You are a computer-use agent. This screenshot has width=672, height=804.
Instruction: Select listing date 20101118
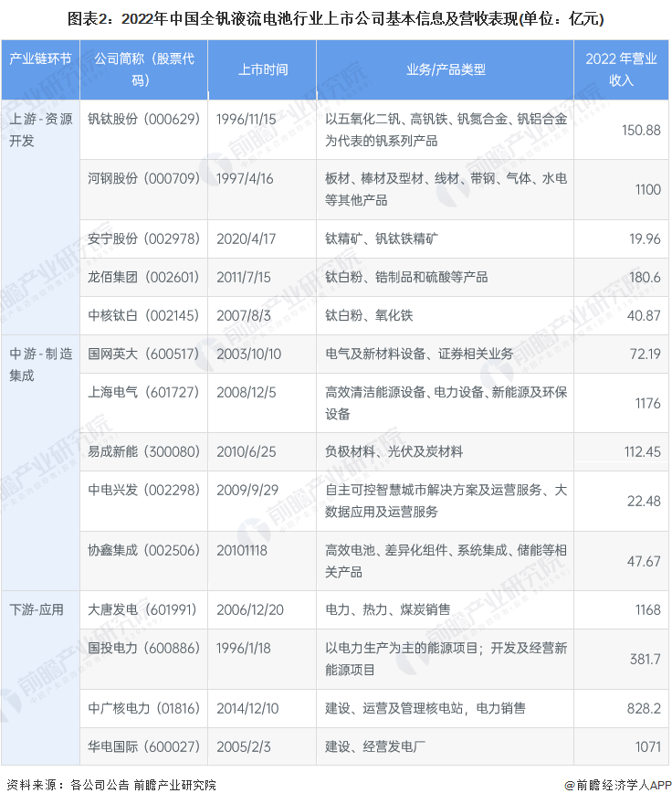(x=241, y=551)
